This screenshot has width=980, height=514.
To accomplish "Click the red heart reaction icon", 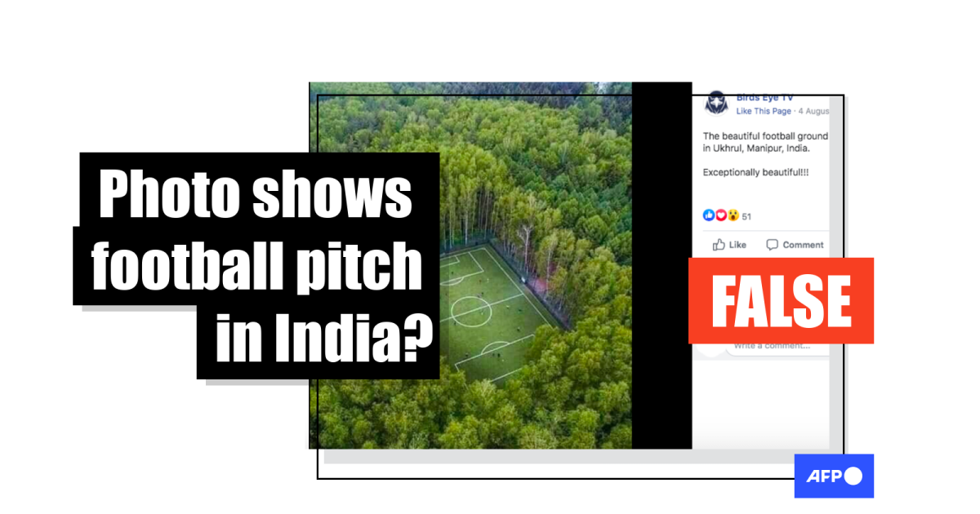I will 720,215.
